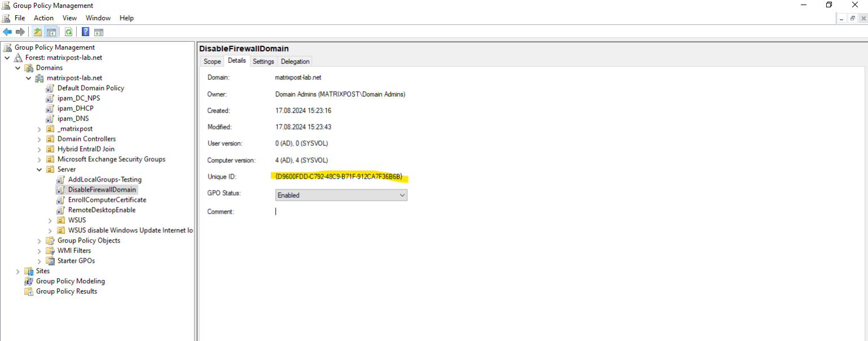Image resolution: width=868 pixels, height=341 pixels.
Task: Toggle Show/Hide Console Tree toolbar icon
Action: pos(51,32)
